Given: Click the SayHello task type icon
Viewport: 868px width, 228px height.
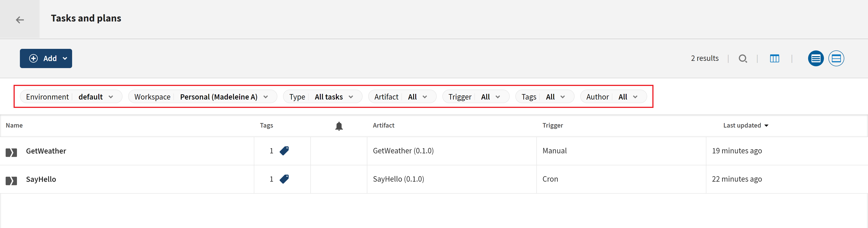Looking at the screenshot, I should click(x=11, y=181).
